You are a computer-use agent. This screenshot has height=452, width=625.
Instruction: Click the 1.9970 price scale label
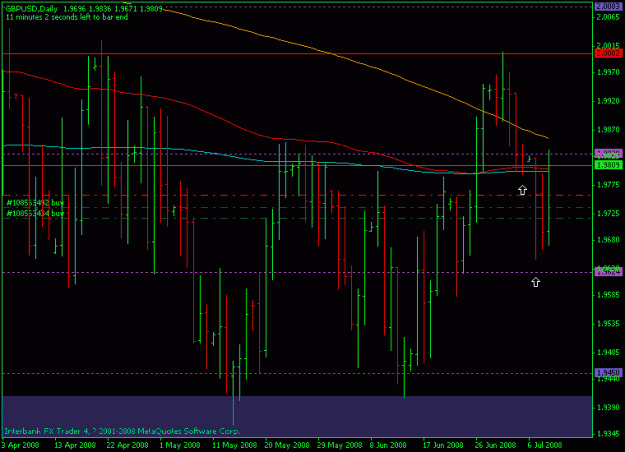608,72
